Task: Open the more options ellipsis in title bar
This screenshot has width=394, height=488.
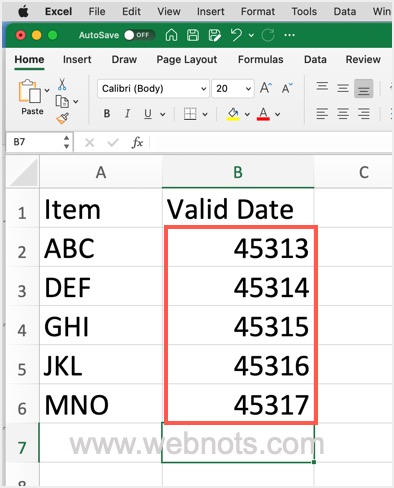Action: coord(289,35)
